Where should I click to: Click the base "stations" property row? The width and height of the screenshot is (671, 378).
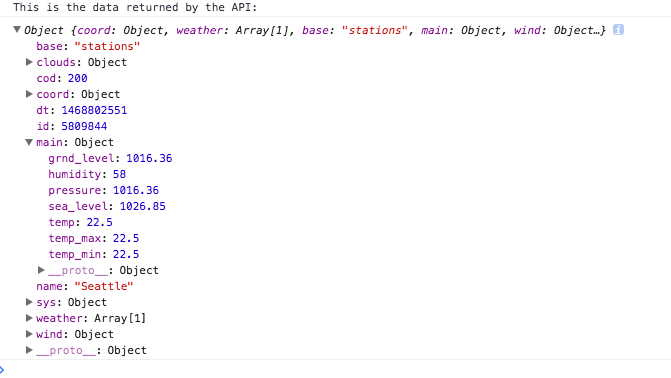point(88,46)
